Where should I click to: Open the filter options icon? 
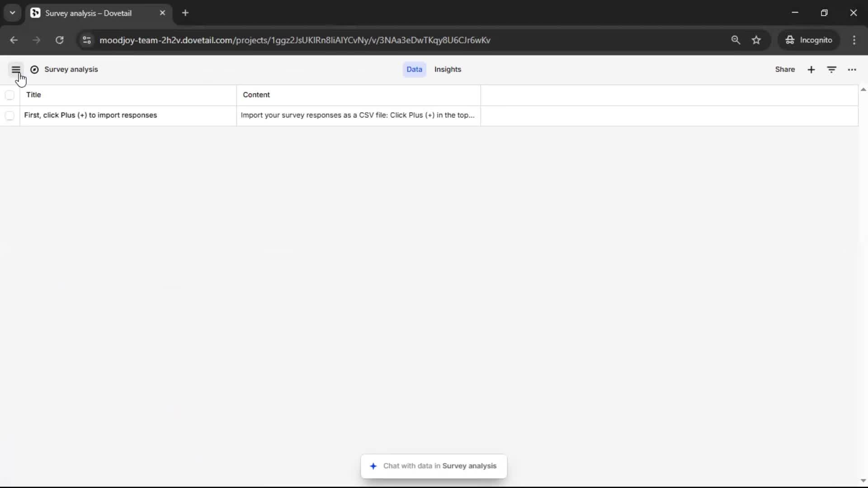coord(831,70)
